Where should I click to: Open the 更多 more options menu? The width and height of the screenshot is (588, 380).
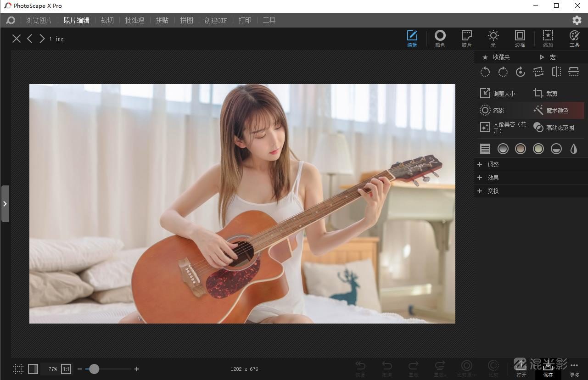pos(574,369)
